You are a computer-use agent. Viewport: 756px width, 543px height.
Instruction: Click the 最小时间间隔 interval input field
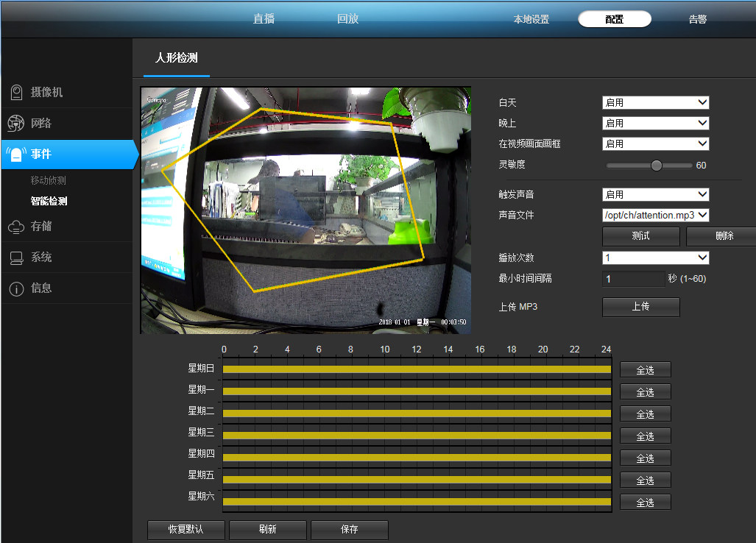pyautogui.click(x=633, y=280)
